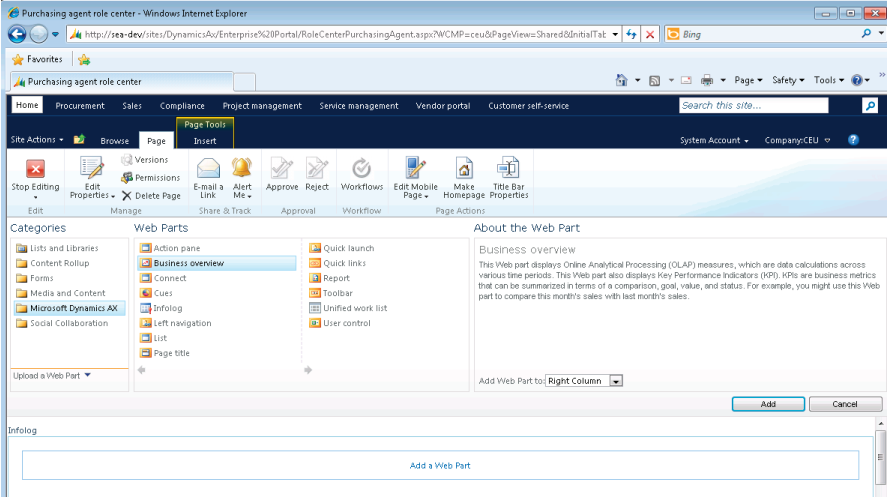
Task: Open the Vendor portal tab
Action: (x=443, y=106)
